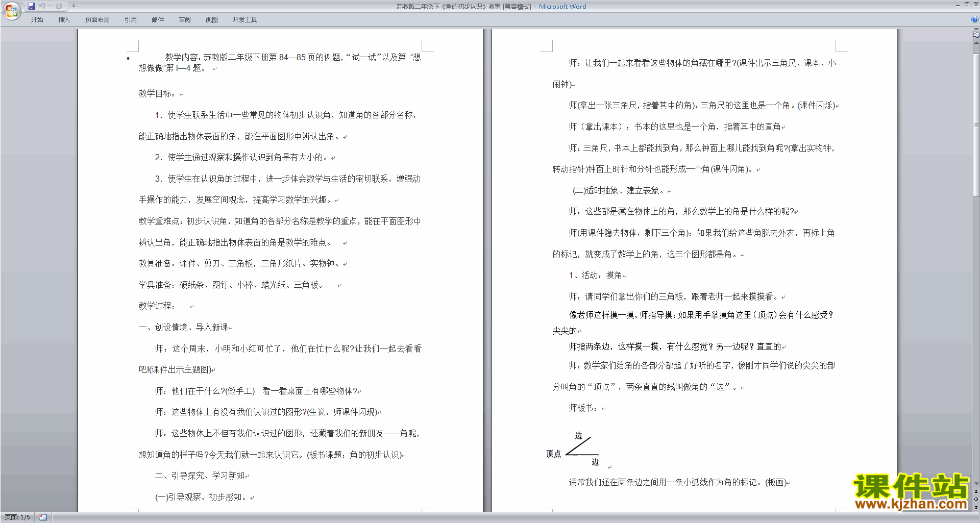Open Microsoft Word Help
Viewport: 980px width, 523px height.
(974, 20)
